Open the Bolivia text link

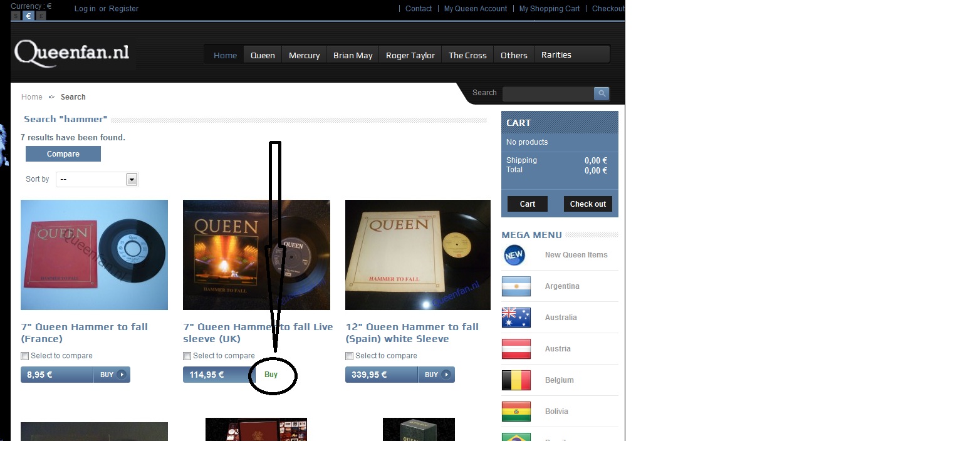pos(556,412)
